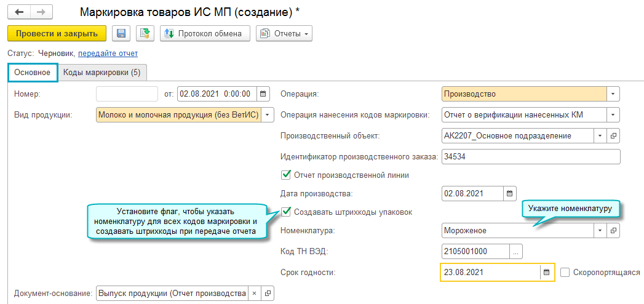Open Операция нанесения кодов маркировки dropdown
The width and height of the screenshot is (644, 304).
tap(613, 115)
